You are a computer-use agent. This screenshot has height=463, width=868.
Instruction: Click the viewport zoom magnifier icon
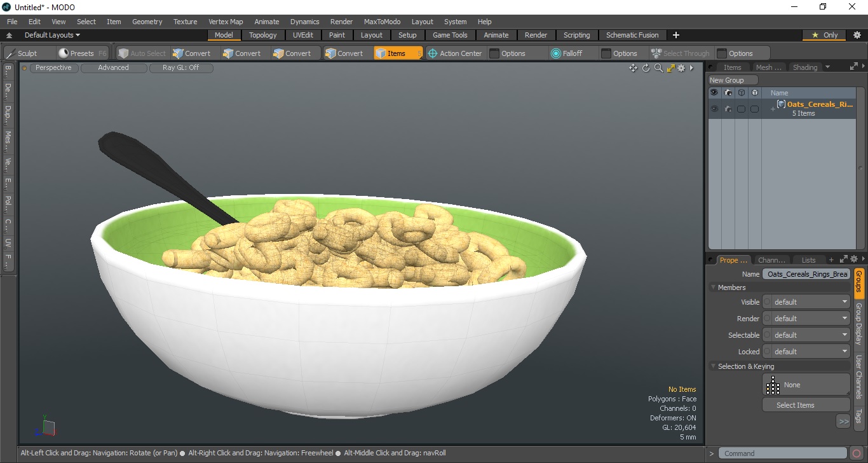click(x=659, y=68)
